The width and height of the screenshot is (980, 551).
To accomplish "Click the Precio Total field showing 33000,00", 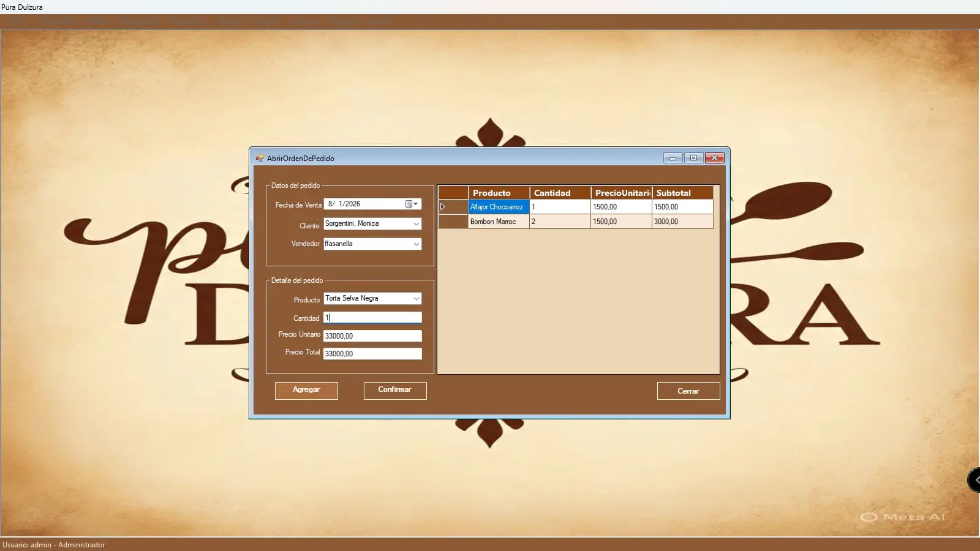I will [372, 353].
